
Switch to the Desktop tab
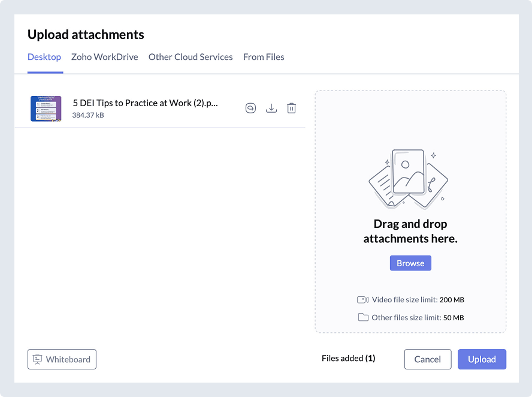(44, 57)
